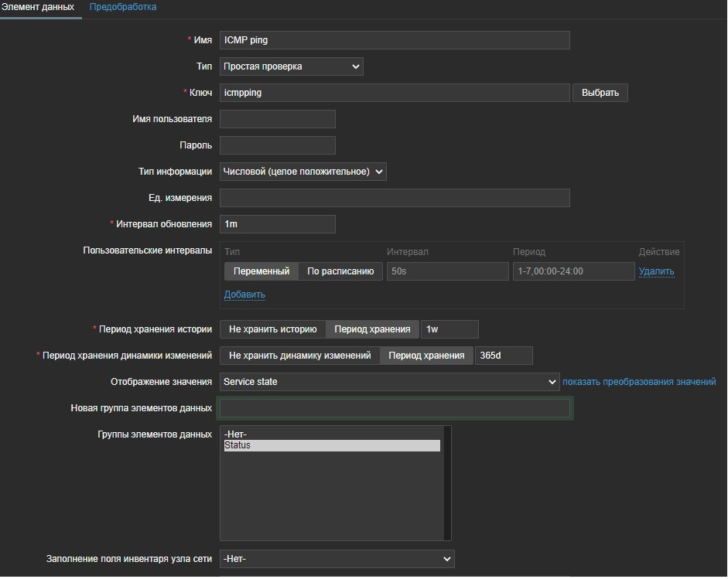Click the Имя field containing ICMP ping
This screenshot has height=579, width=728.
pyautogui.click(x=395, y=40)
